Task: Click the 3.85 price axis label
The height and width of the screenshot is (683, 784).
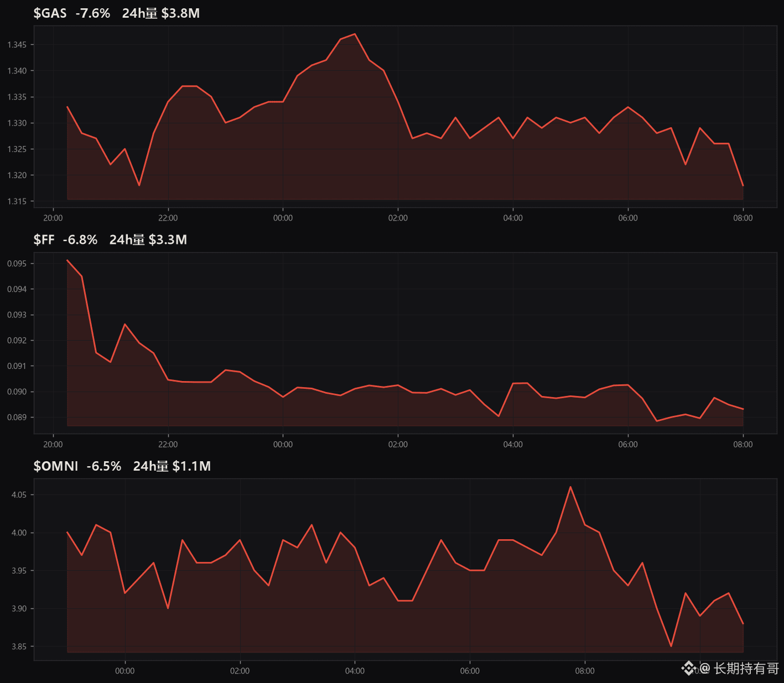Action: pyautogui.click(x=19, y=647)
